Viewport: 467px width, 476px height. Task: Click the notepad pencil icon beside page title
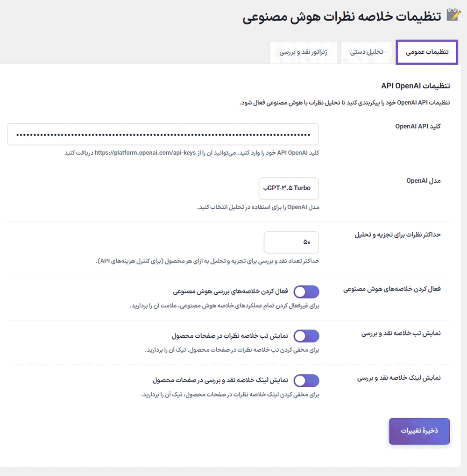453,14
